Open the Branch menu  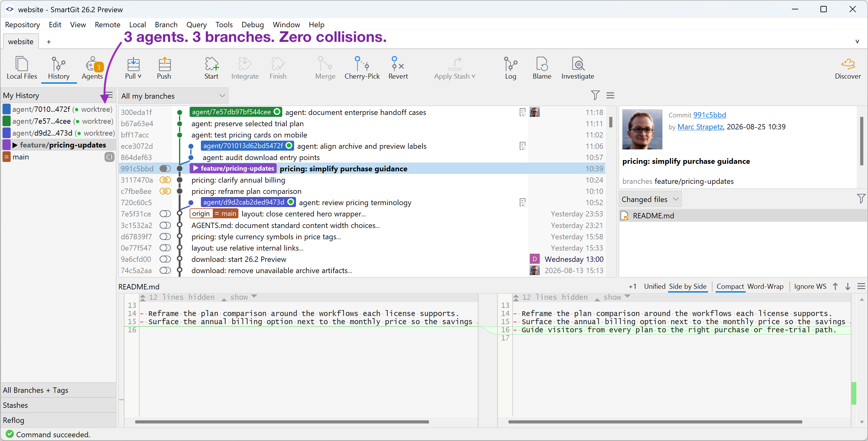click(166, 25)
